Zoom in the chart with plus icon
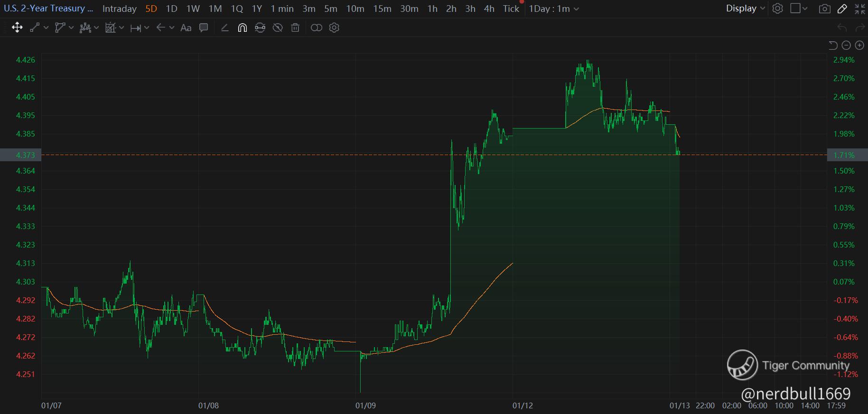868x414 pixels. click(x=859, y=45)
